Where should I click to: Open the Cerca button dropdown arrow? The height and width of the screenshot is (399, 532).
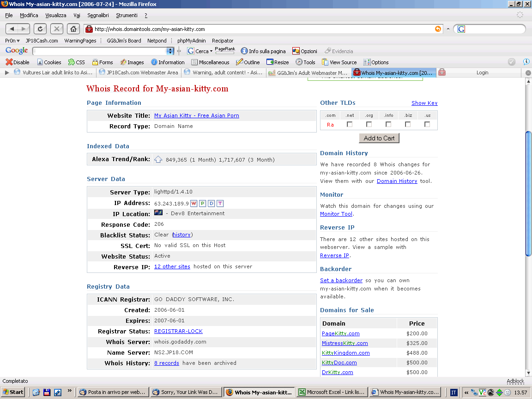pos(211,51)
